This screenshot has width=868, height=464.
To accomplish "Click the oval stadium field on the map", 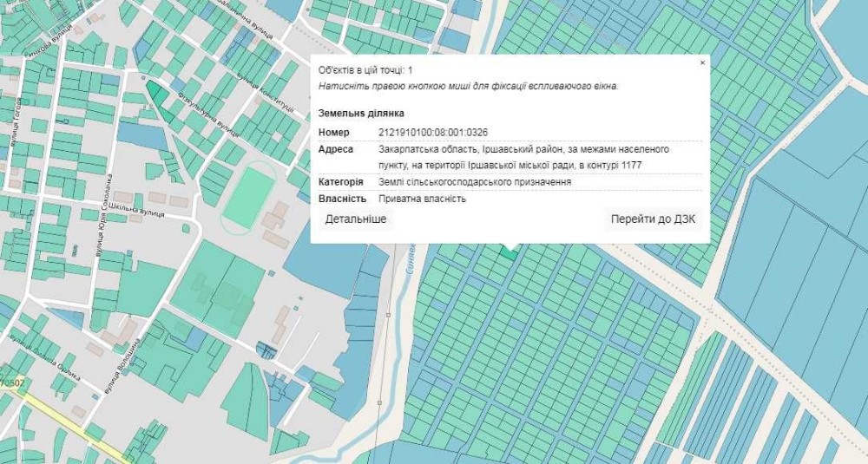I will (x=248, y=196).
